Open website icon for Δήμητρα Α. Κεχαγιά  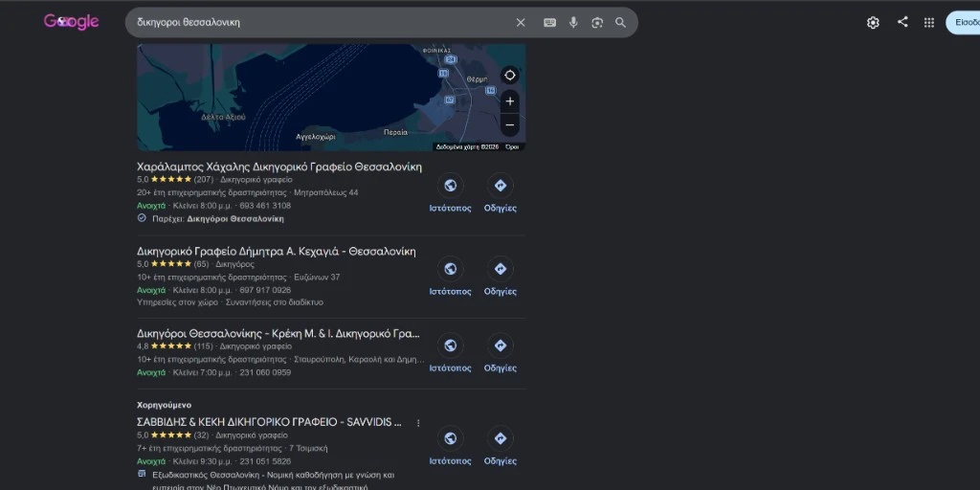pos(450,269)
